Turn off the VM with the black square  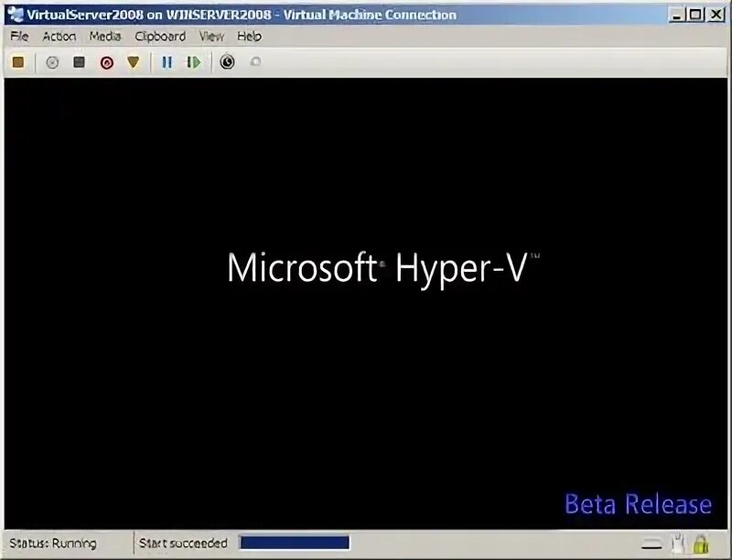tap(80, 62)
